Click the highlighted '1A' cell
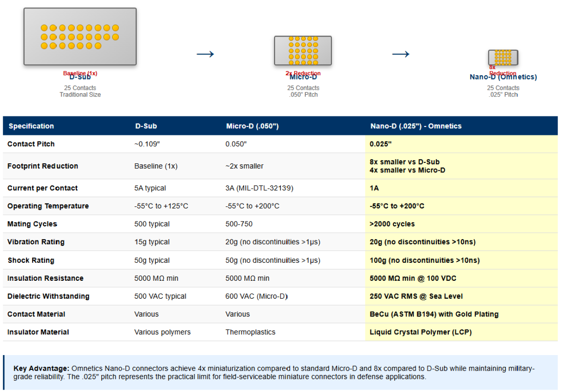The image size is (561, 392). coord(374,188)
